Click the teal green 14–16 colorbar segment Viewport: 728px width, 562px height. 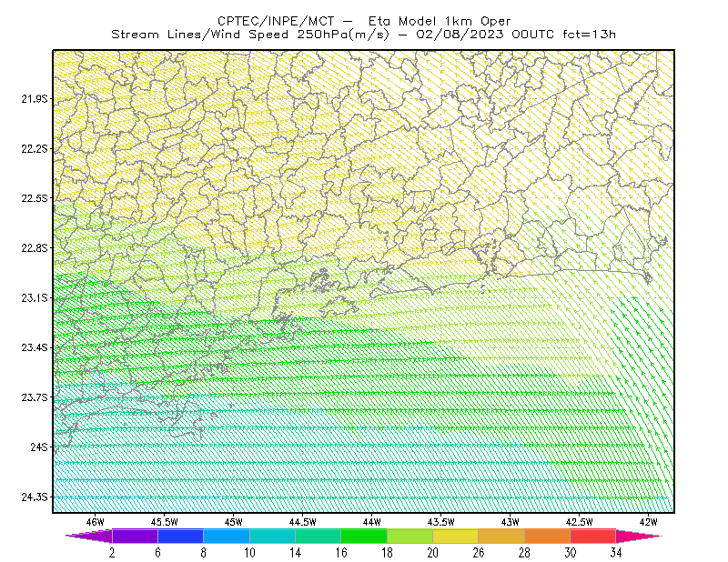pyautogui.click(x=318, y=536)
